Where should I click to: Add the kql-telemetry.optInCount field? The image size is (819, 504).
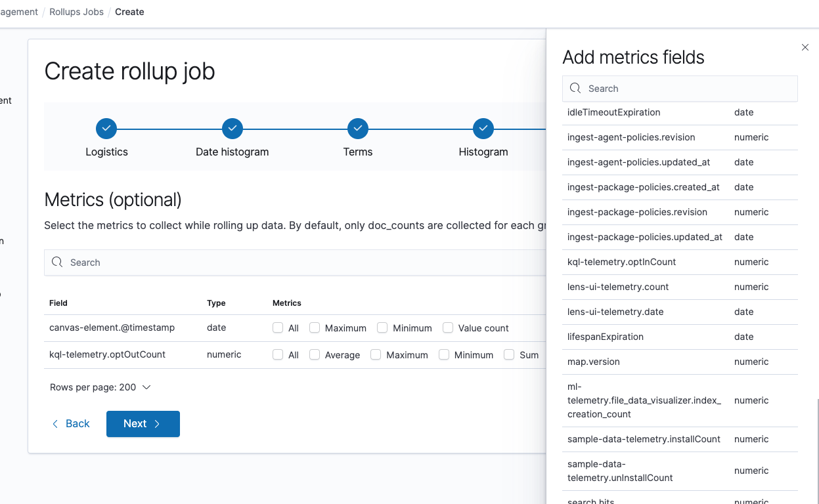click(680, 262)
